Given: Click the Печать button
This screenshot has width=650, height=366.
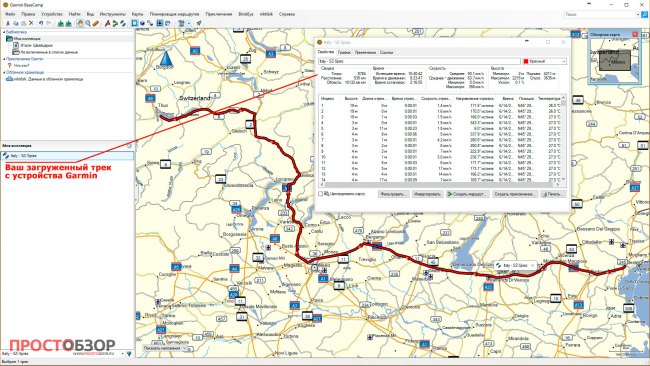Looking at the screenshot, I should click(553, 194).
